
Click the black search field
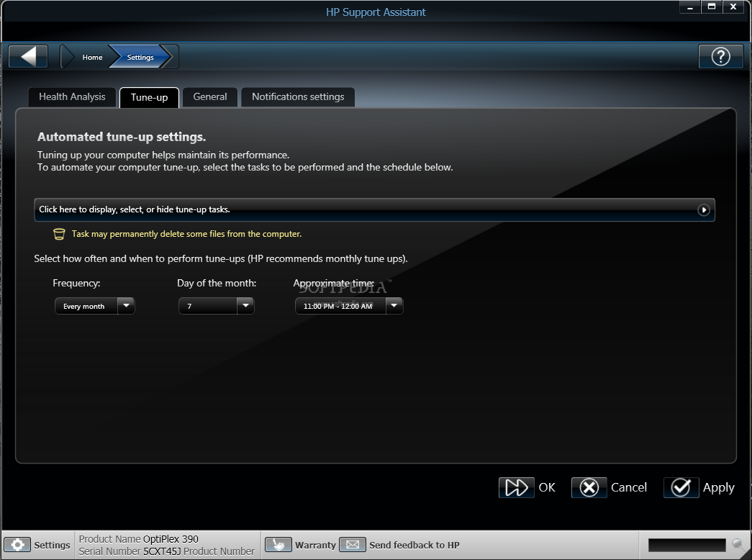click(687, 545)
